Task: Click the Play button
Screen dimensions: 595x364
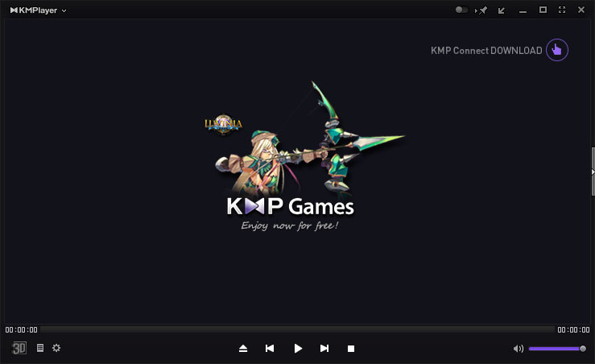Action: pos(298,348)
